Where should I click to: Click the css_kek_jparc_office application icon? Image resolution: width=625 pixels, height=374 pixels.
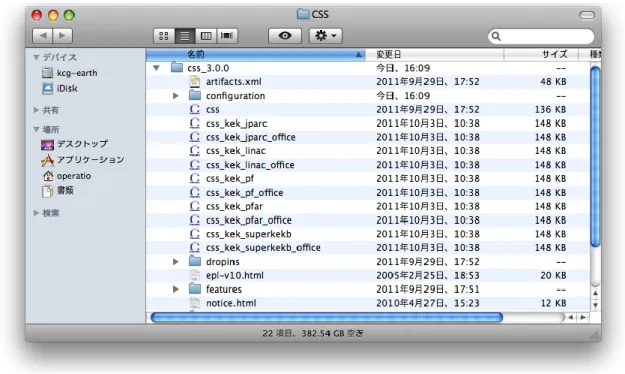click(195, 137)
